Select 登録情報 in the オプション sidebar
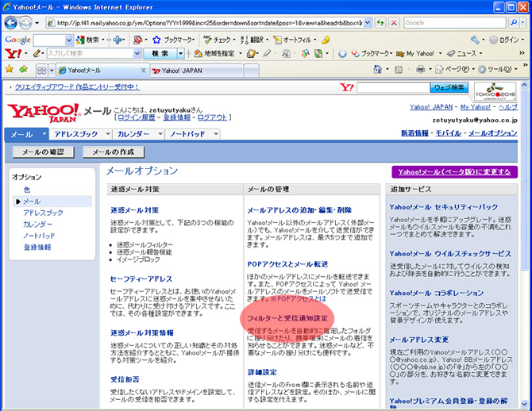532x411 pixels. coord(37,248)
